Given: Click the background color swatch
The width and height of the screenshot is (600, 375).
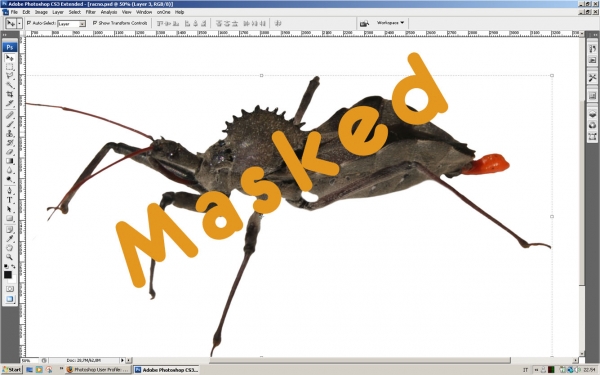Looking at the screenshot, I should [x=13, y=280].
